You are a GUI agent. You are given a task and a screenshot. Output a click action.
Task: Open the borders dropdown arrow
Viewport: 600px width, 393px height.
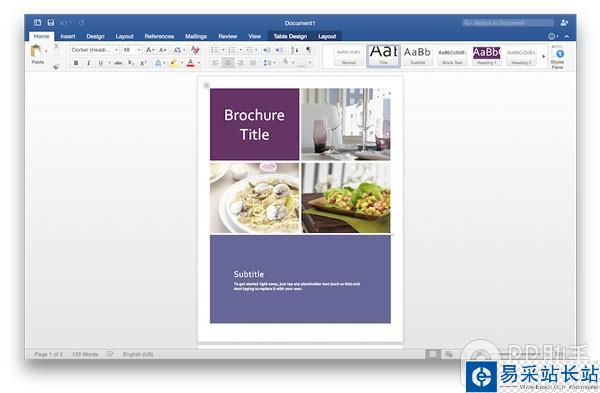coord(310,63)
